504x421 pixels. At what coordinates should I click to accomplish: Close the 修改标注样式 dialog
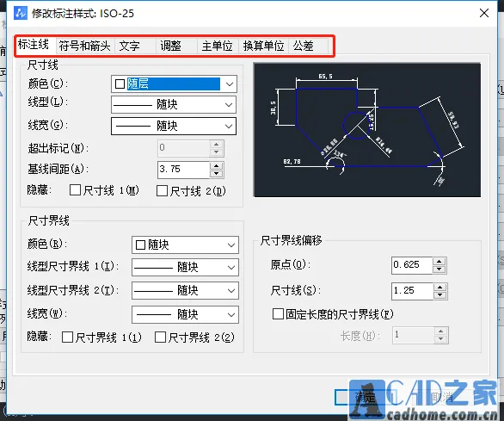(483, 13)
